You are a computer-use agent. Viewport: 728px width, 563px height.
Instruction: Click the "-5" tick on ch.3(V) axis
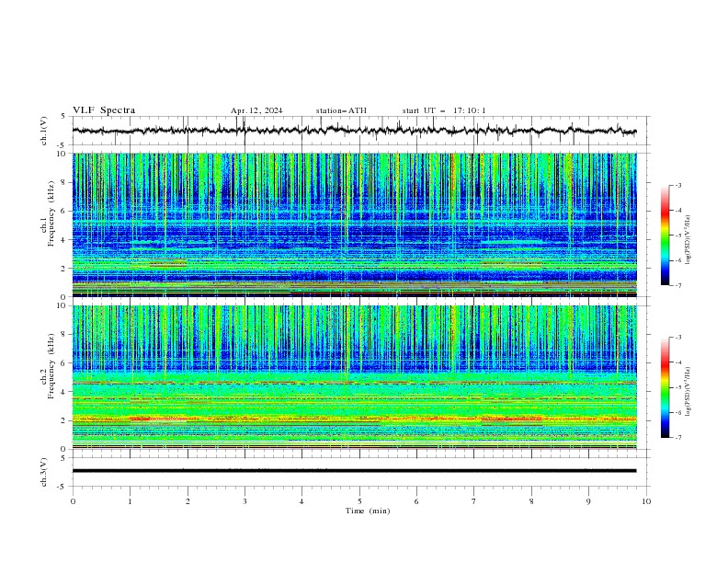63,487
